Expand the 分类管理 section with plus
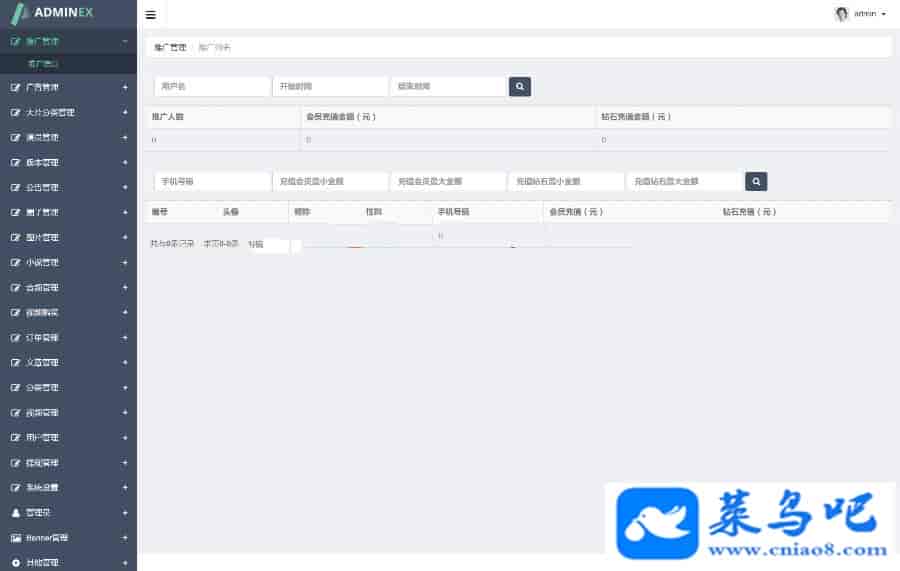Image resolution: width=900 pixels, height=571 pixels. click(x=125, y=388)
